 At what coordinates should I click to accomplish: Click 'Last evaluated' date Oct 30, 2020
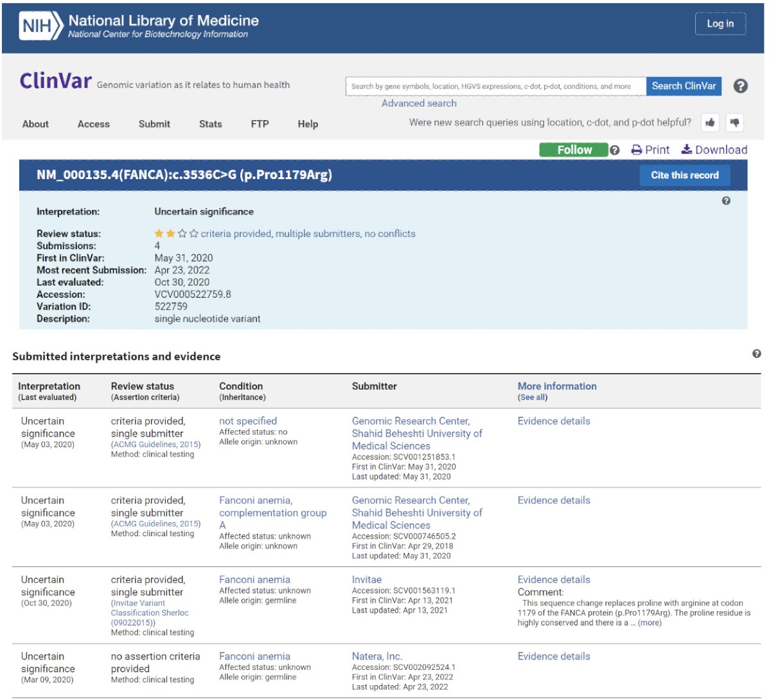tap(182, 282)
